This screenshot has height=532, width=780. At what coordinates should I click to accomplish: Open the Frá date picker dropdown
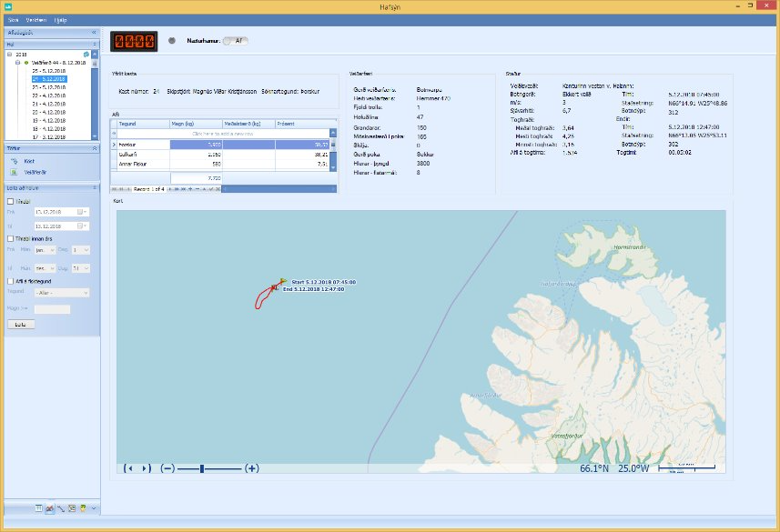pos(81,212)
